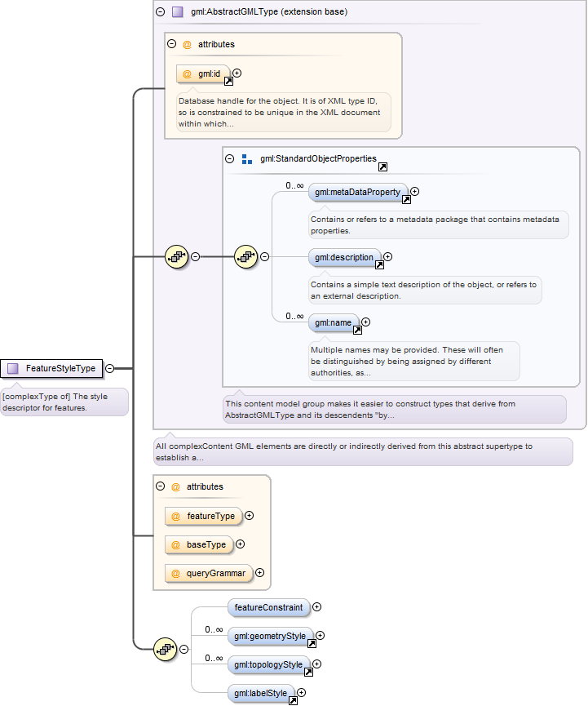
Task: Expand the gml:description element
Action: tap(388, 256)
